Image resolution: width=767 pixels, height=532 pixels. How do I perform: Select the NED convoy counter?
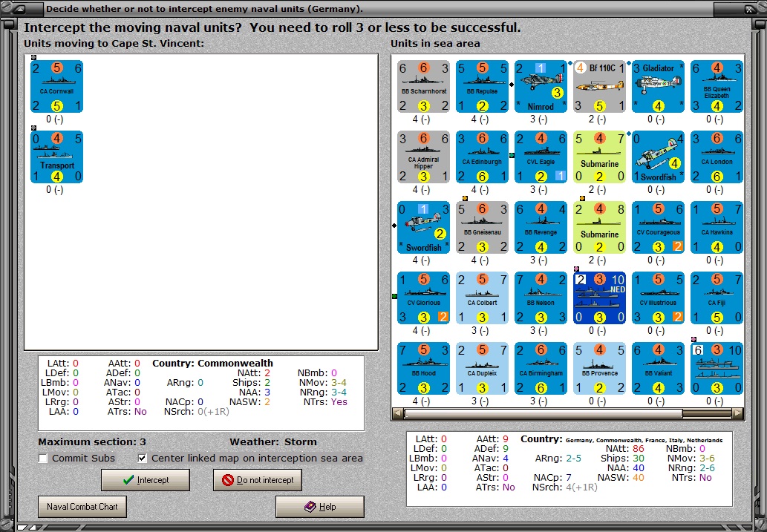(x=600, y=298)
